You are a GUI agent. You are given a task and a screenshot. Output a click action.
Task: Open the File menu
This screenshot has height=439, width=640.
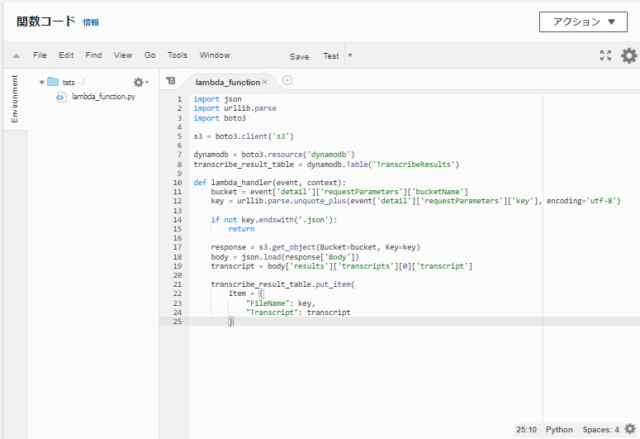pos(40,55)
